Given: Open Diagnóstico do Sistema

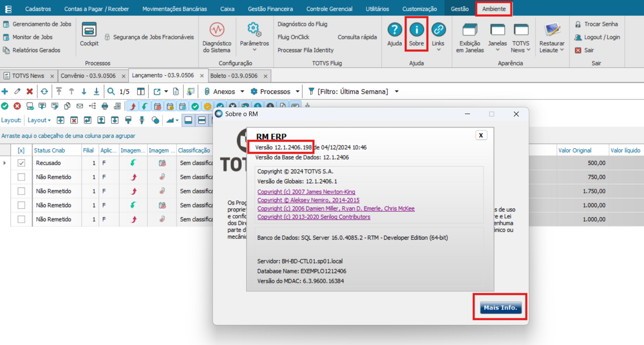Looking at the screenshot, I should coord(217,37).
